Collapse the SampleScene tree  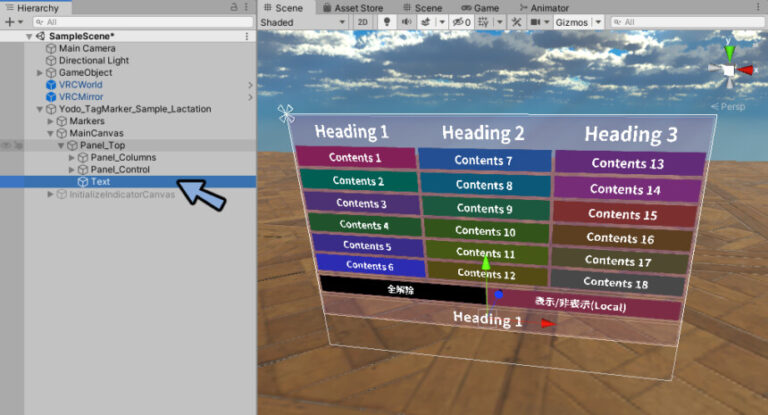[x=29, y=36]
